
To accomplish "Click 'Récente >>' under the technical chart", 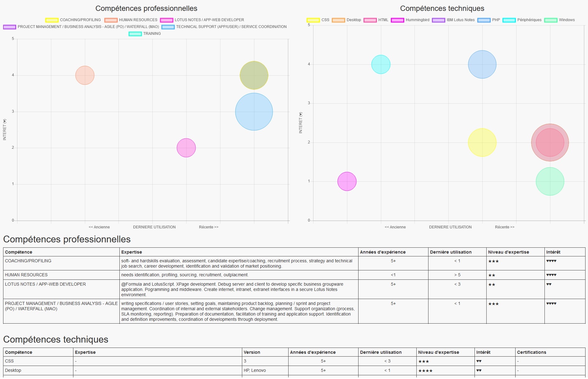I will click(505, 227).
